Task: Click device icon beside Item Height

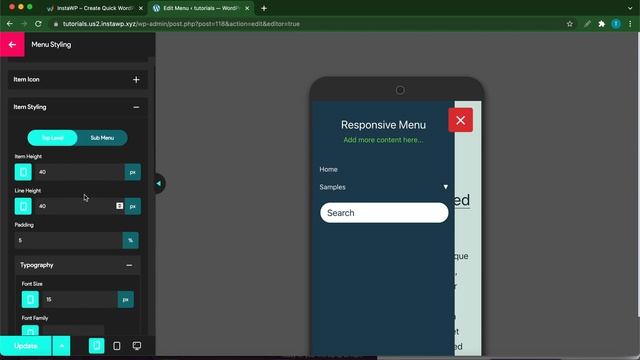Action: pos(23,172)
